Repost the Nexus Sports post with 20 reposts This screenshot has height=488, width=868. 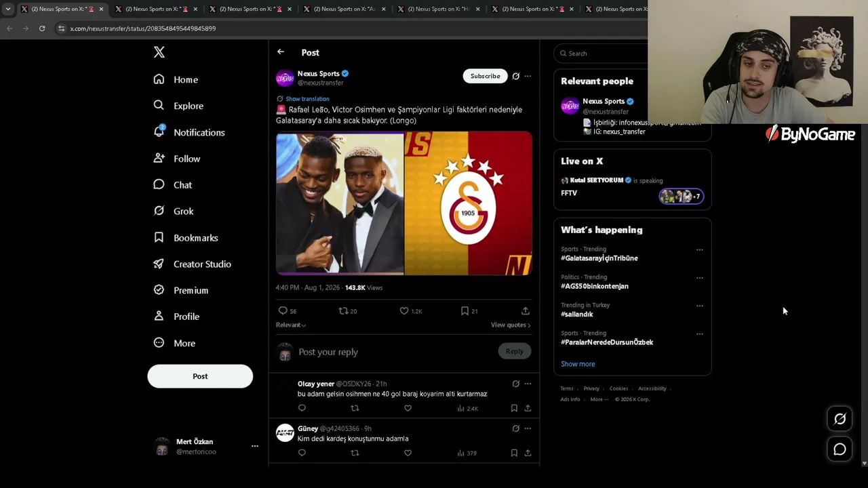coord(343,311)
